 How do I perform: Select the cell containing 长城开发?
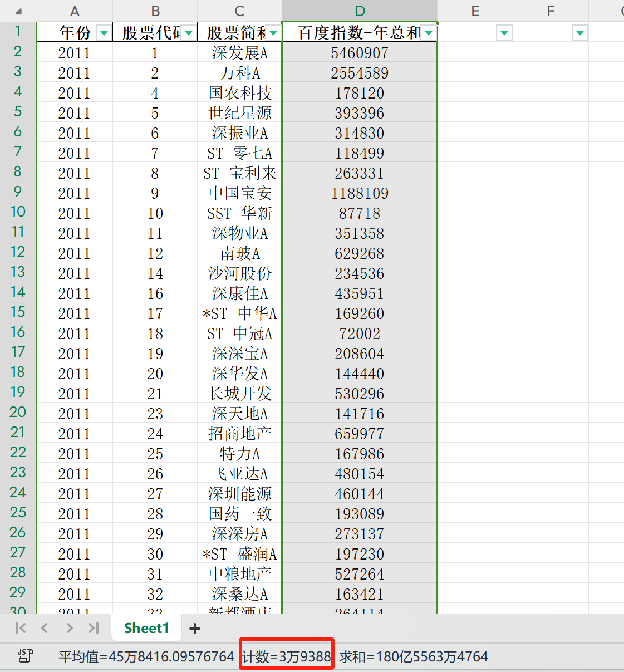pyautogui.click(x=239, y=394)
